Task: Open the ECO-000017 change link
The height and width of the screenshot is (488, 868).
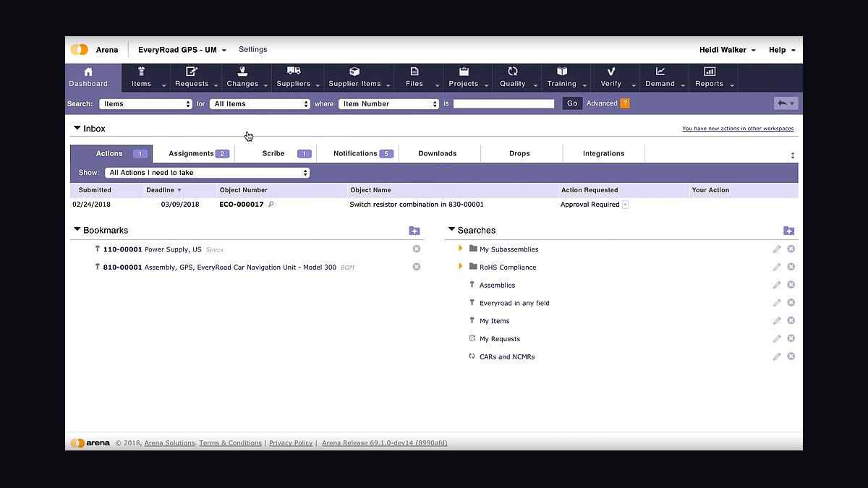Action: coord(242,205)
